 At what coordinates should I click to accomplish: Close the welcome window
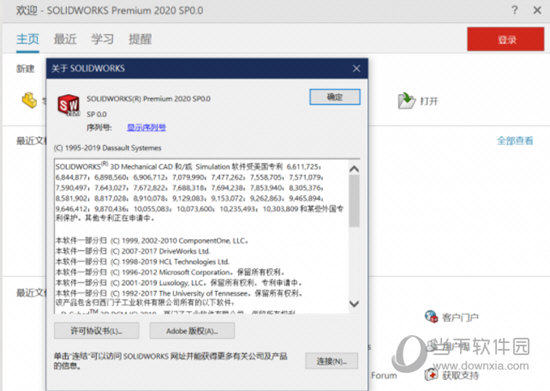(537, 10)
